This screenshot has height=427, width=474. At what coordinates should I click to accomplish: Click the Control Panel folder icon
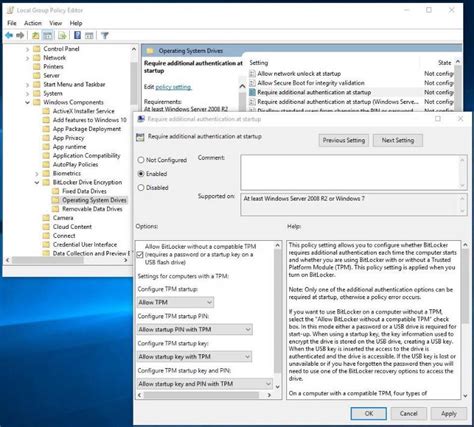click(x=37, y=49)
